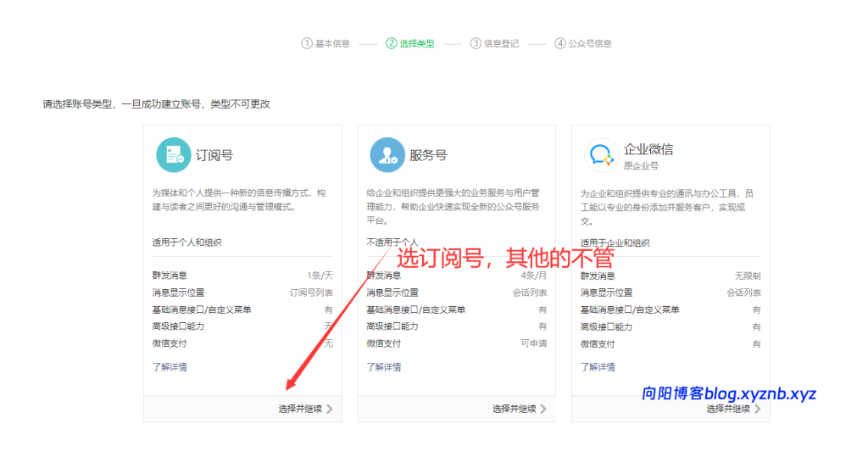Image resolution: width=868 pixels, height=468 pixels.
Task: Click chevron arrow in 服务号 footer
Action: [543, 409]
